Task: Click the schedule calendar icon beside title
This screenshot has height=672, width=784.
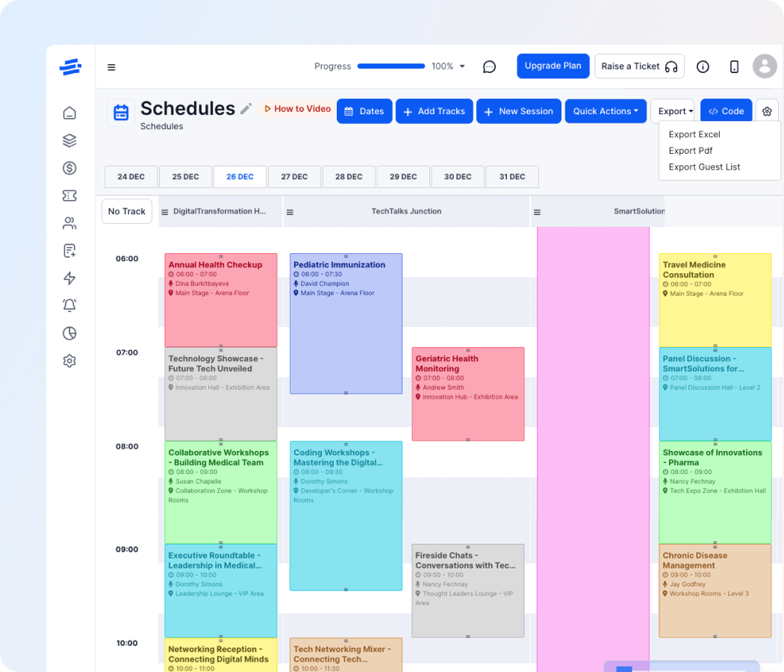Action: (121, 113)
